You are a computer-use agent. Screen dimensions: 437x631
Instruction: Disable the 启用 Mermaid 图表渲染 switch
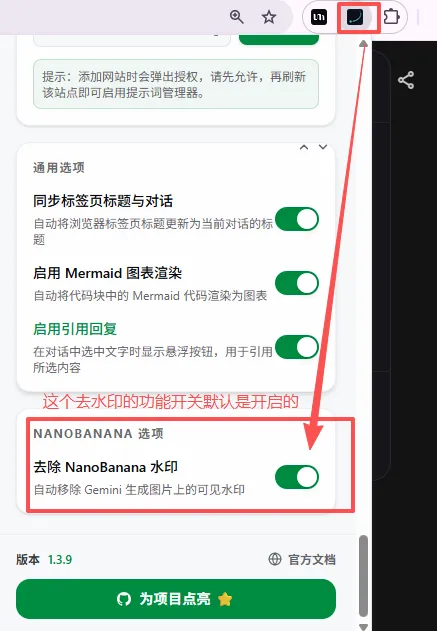tap(297, 283)
